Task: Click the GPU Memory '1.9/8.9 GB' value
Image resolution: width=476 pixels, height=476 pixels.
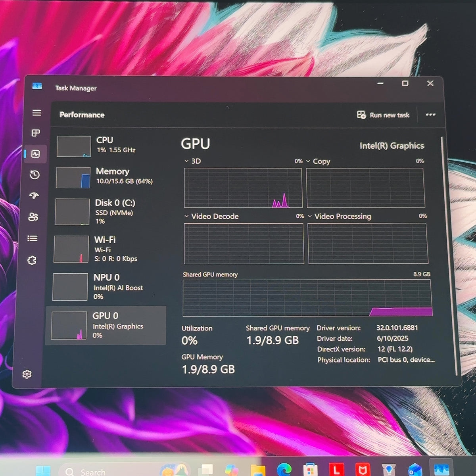Action: point(208,369)
